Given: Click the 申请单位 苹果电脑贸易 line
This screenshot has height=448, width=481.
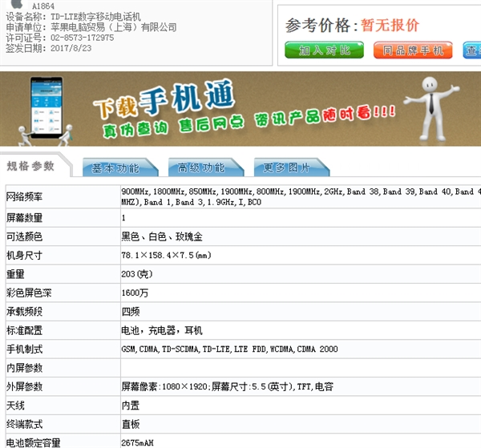Looking at the screenshot, I should click(91, 27).
